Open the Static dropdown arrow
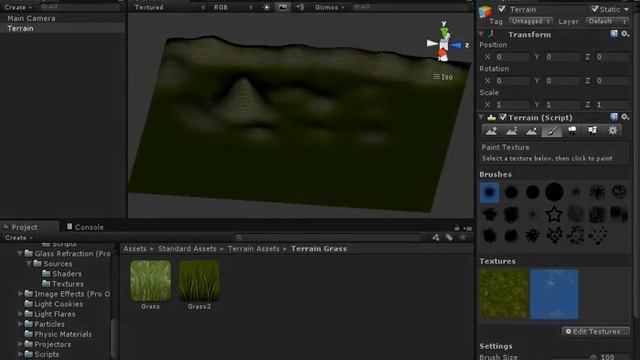The width and height of the screenshot is (640, 360). [x=626, y=9]
